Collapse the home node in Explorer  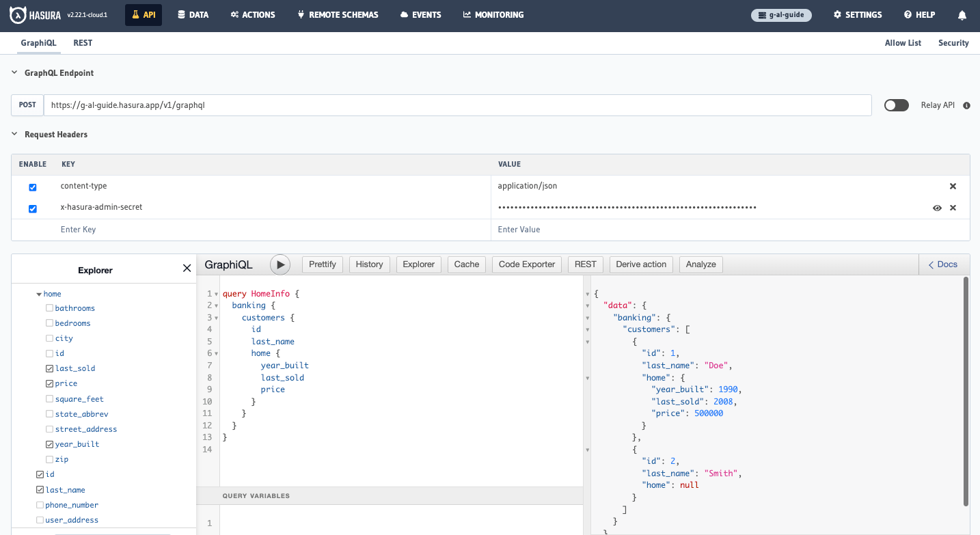(x=39, y=293)
